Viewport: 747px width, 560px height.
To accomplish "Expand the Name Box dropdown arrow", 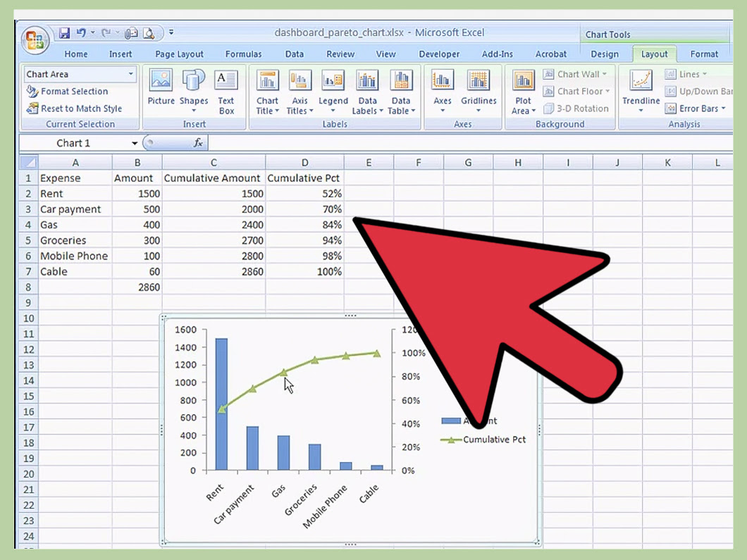I will click(135, 143).
